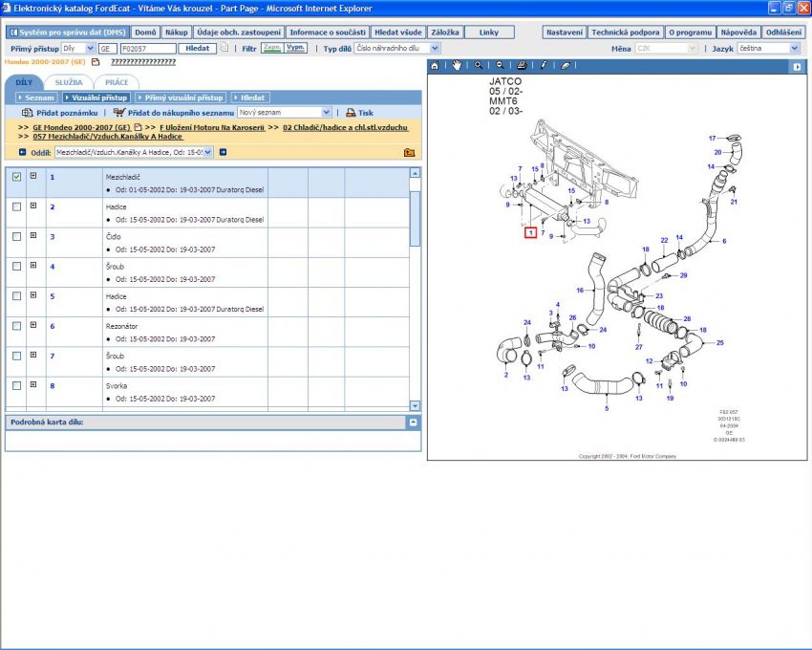Open Informace o součásti

328,32
